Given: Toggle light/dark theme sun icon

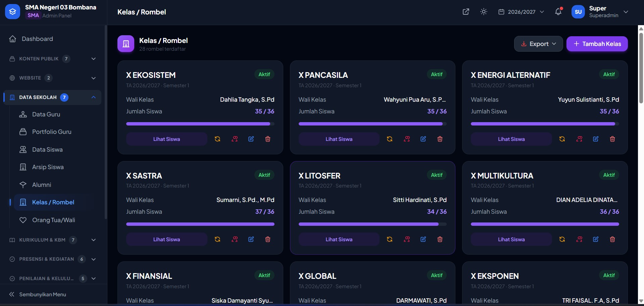Looking at the screenshot, I should click(484, 12).
